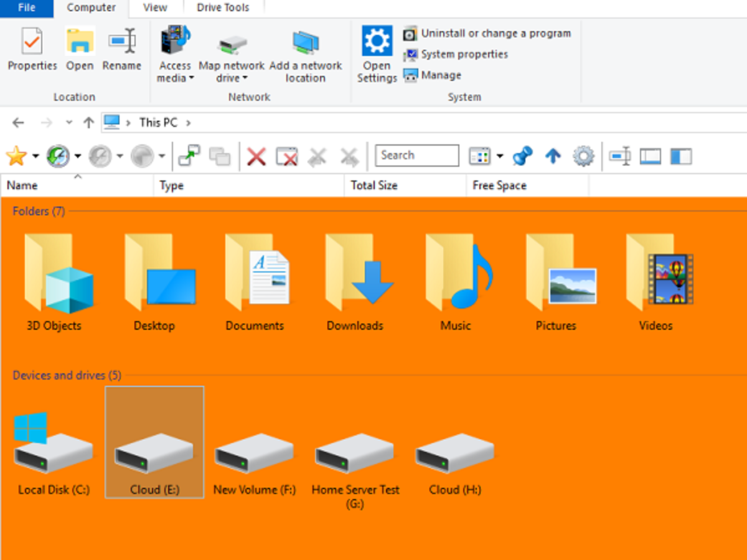This screenshot has width=747, height=560.
Task: Toggle the preview pane layout icon
Action: coord(650,156)
